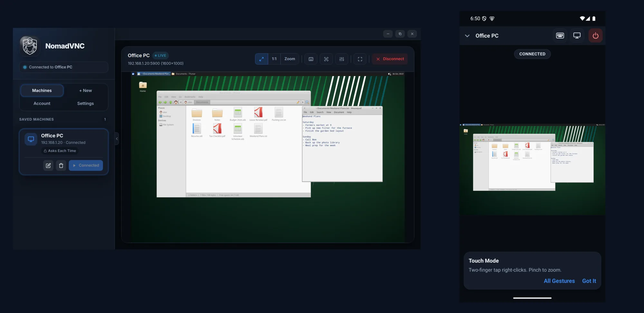This screenshot has height=313, width=644.
Task: Open the Invoices folder in remote Thunar
Action: 197,115
